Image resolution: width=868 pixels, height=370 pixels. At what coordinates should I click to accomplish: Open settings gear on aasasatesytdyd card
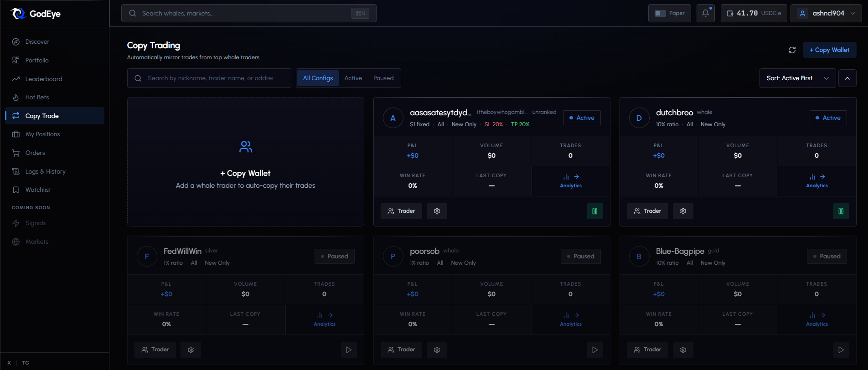(x=437, y=211)
